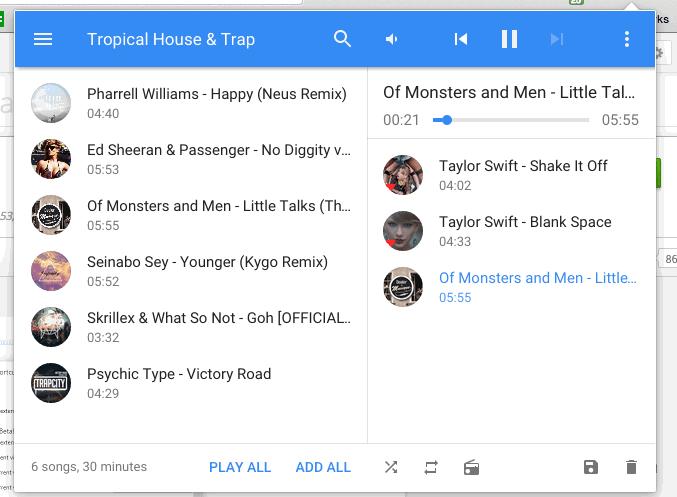This screenshot has height=497, width=677.
Task: Open the three-dot more options menu
Action: point(626,39)
